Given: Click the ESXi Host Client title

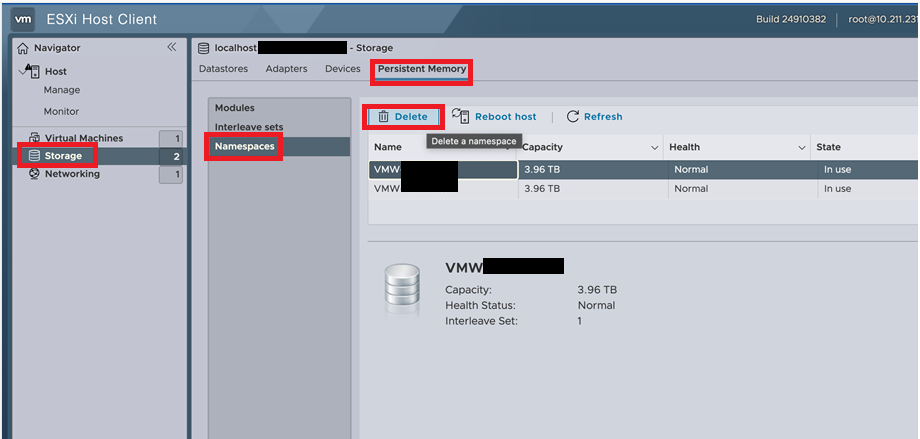Looking at the screenshot, I should click(102, 19).
